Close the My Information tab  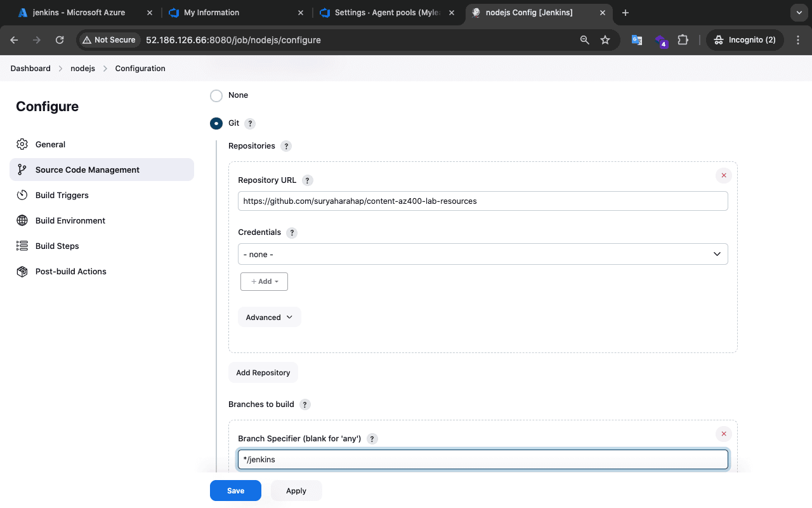pyautogui.click(x=301, y=13)
